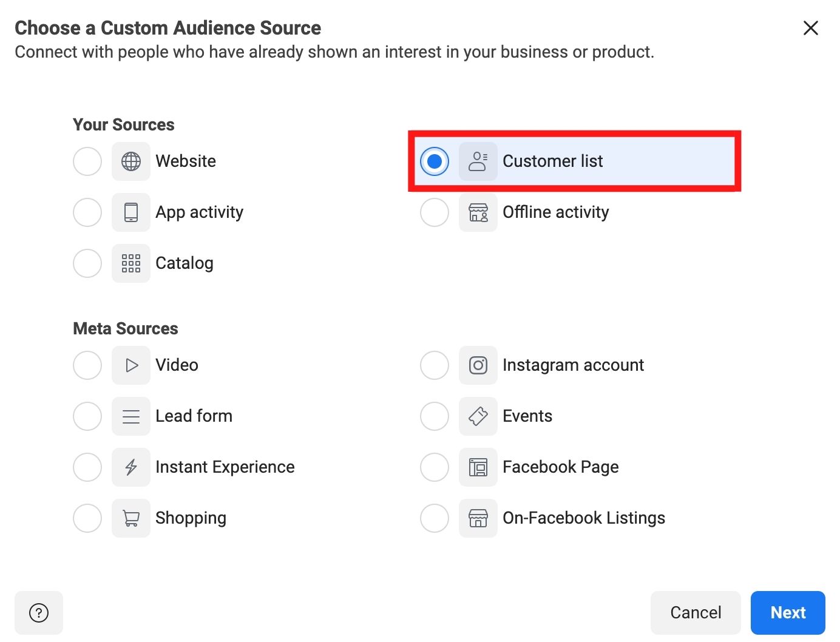Click the cart icon for Shopping

tap(131, 518)
